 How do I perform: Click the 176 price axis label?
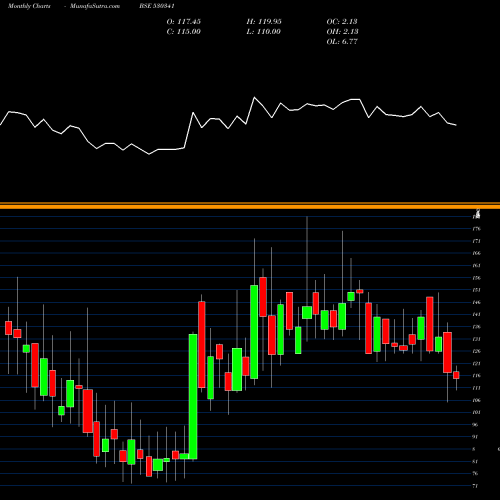(476, 229)
